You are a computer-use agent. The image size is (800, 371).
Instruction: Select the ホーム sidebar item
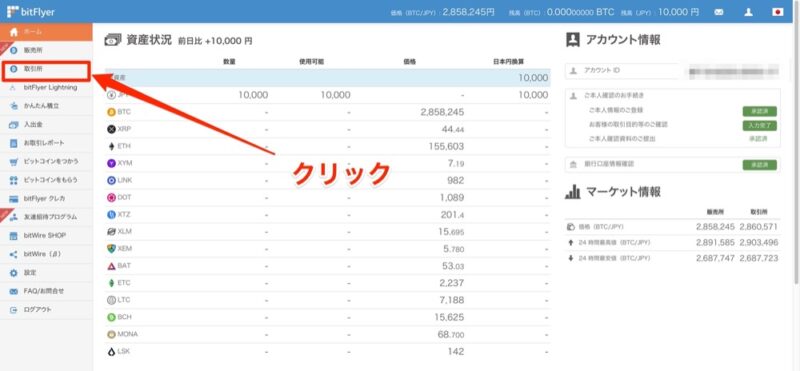click(46, 32)
